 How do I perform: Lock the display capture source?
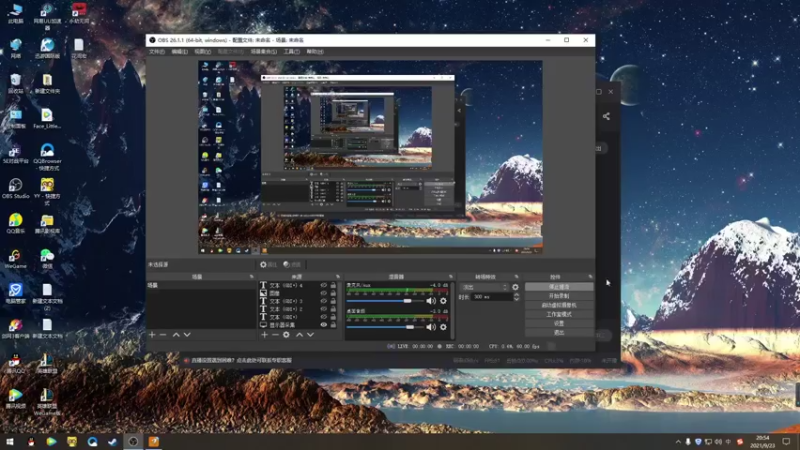[x=333, y=324]
